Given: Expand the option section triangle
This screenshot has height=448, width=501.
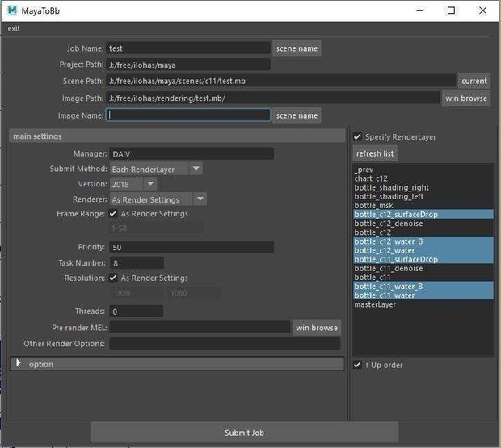Looking at the screenshot, I should (x=19, y=363).
